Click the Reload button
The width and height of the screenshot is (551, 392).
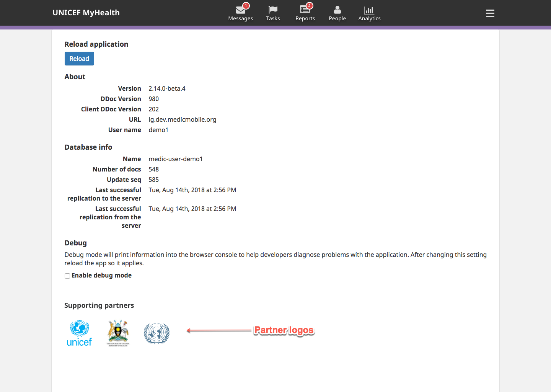[79, 59]
